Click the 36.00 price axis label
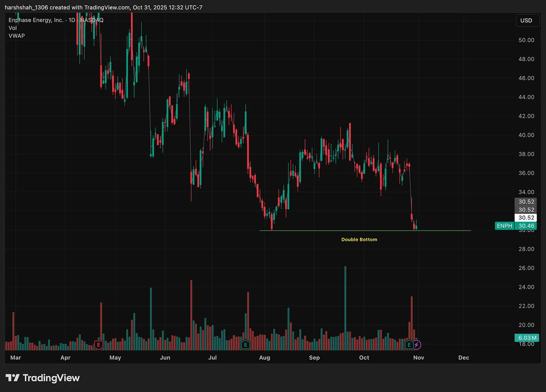 click(x=526, y=173)
